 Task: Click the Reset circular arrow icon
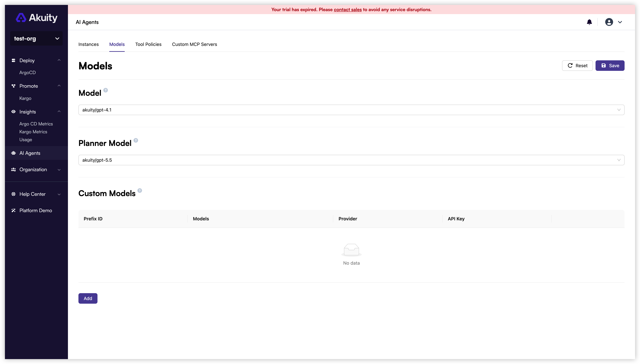(570, 65)
